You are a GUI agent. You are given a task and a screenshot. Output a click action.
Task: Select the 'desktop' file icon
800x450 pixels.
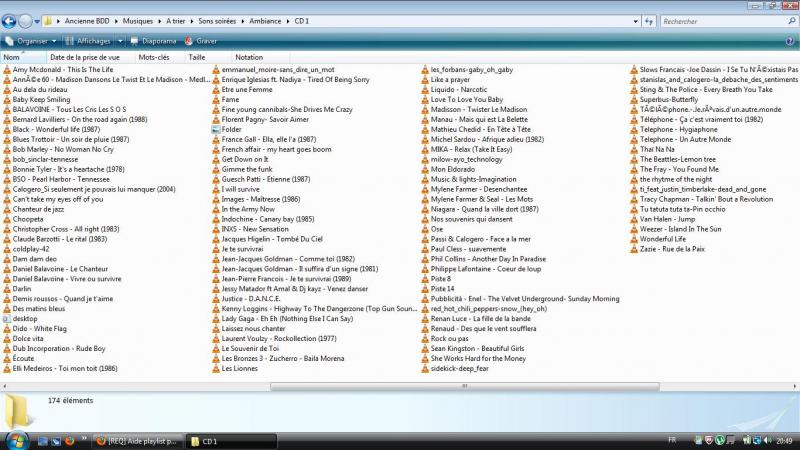pyautogui.click(x=7, y=318)
